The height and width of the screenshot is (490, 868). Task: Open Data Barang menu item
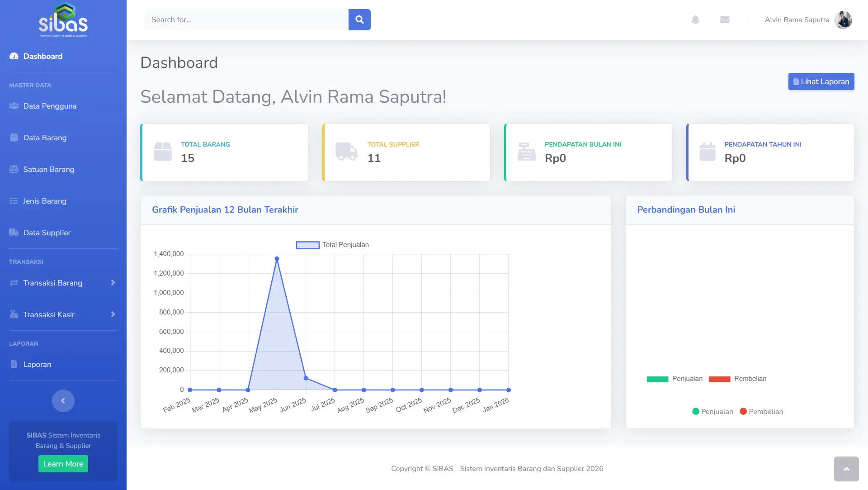click(63, 138)
